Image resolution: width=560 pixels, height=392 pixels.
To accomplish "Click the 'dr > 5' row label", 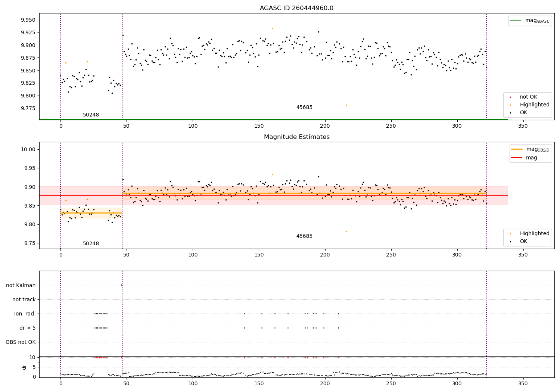I will point(28,328).
